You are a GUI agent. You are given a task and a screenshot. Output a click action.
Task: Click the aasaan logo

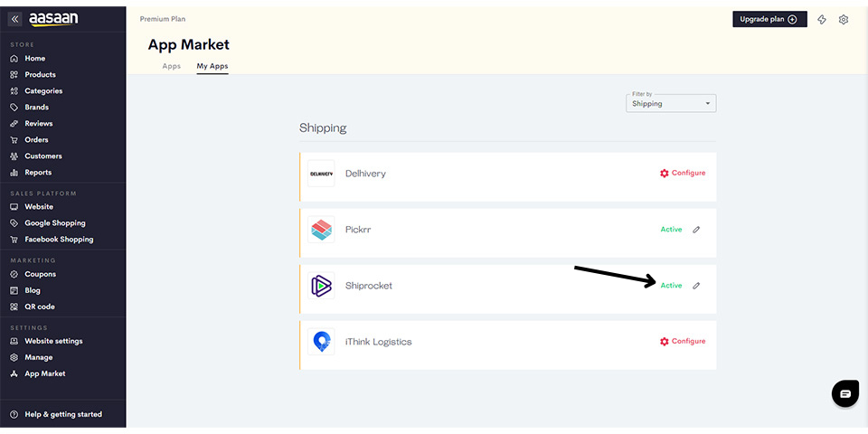53,19
